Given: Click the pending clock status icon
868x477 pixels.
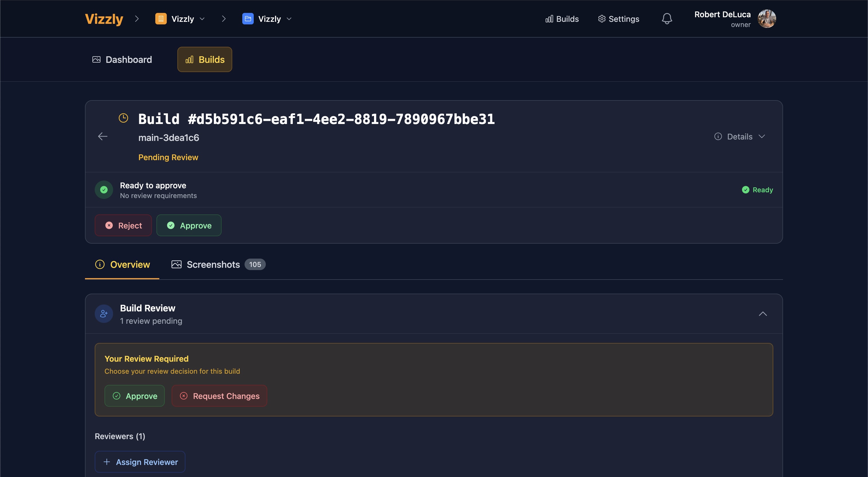Looking at the screenshot, I should pos(123,118).
